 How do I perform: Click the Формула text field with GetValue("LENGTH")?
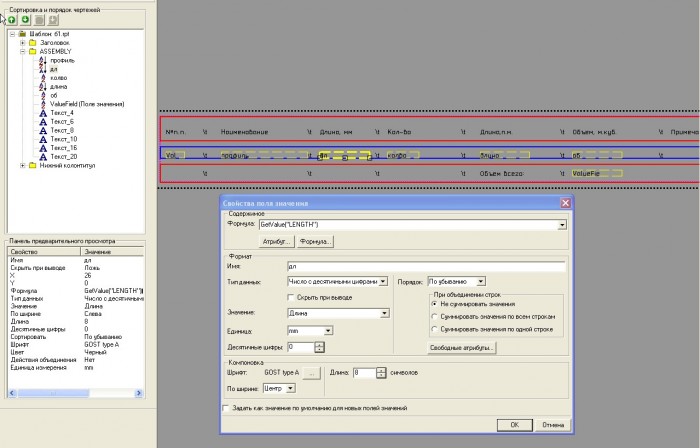point(408,225)
